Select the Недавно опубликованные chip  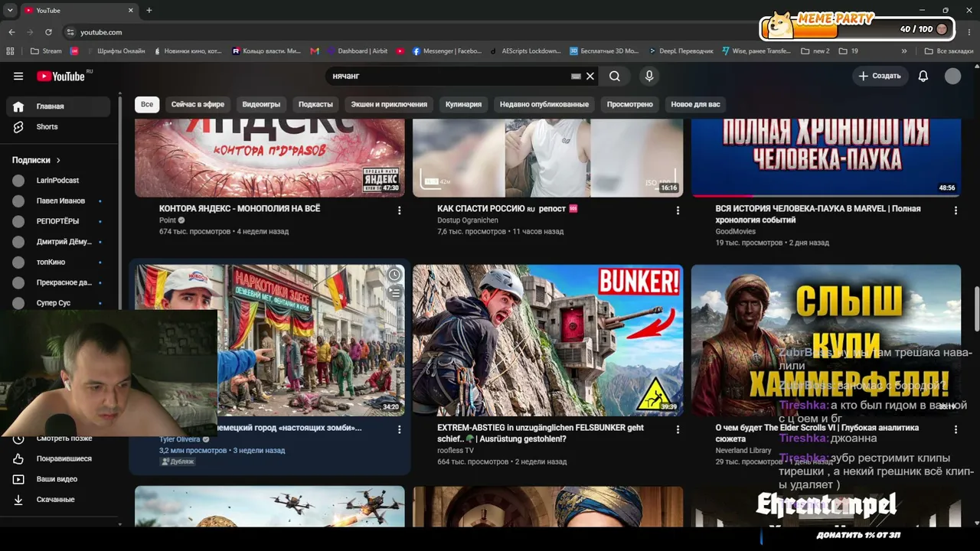(544, 104)
